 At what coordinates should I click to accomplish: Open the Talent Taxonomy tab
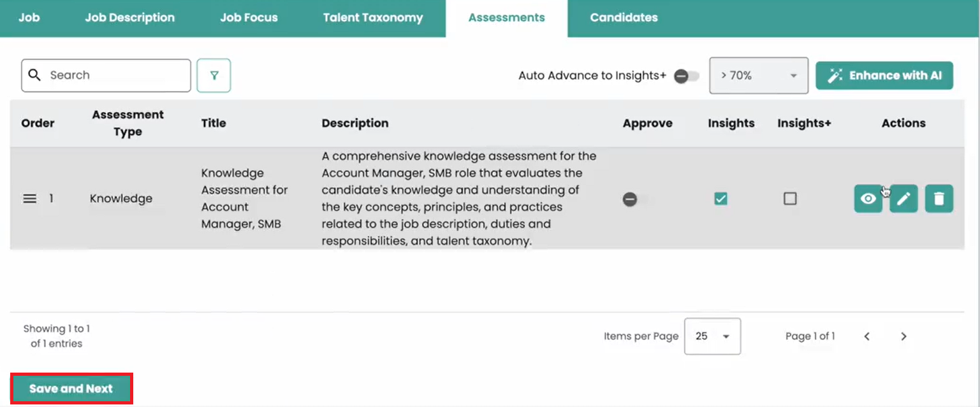pos(373,18)
